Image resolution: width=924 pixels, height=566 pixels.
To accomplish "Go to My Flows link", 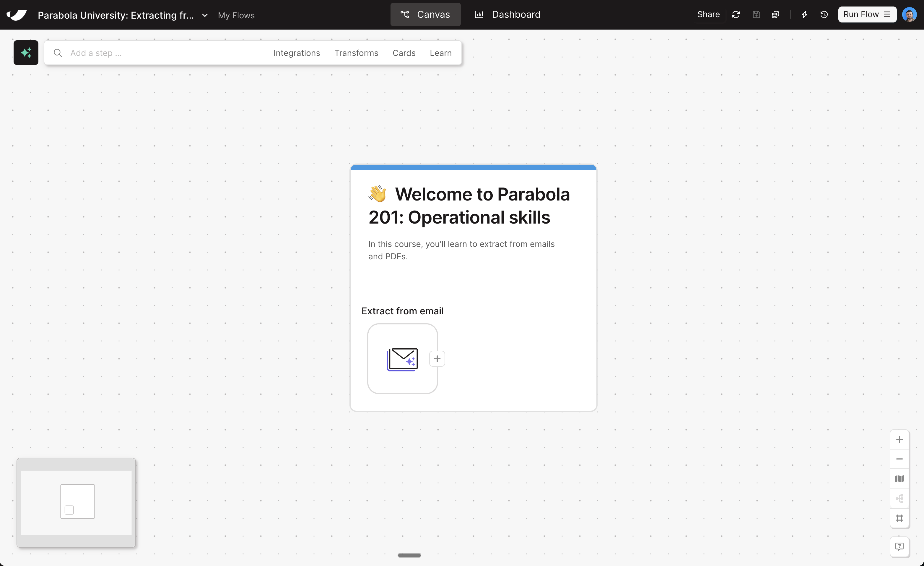I will [x=236, y=15].
